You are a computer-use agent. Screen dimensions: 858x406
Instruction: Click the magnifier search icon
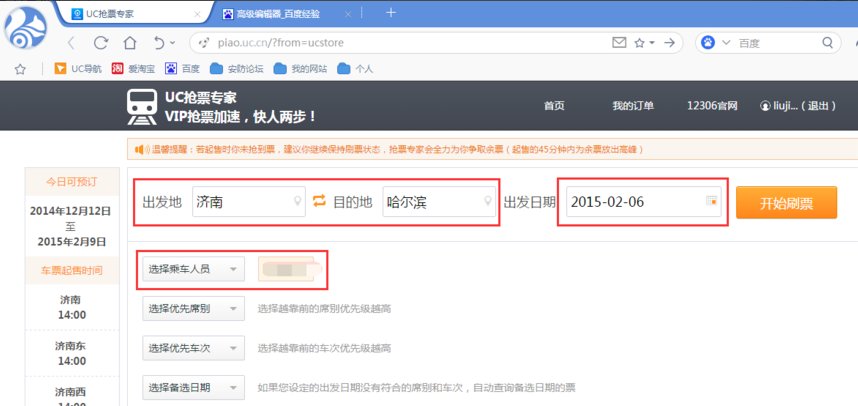point(827,43)
